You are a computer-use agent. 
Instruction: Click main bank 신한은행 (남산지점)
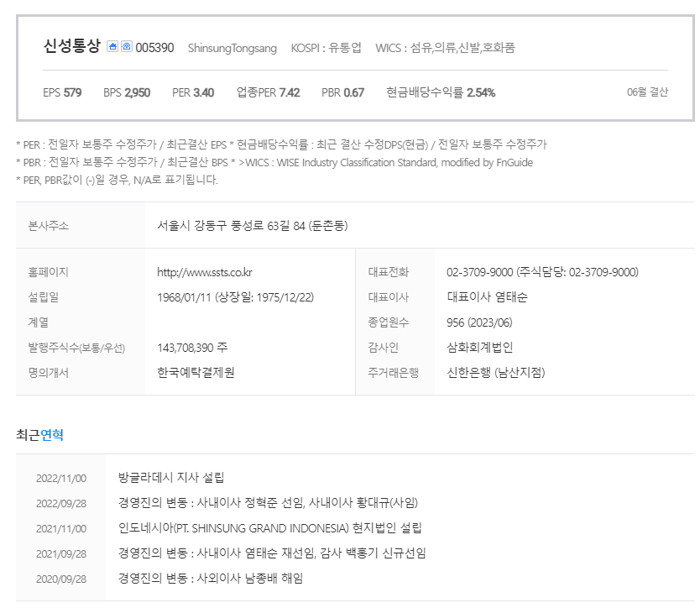coord(495,373)
